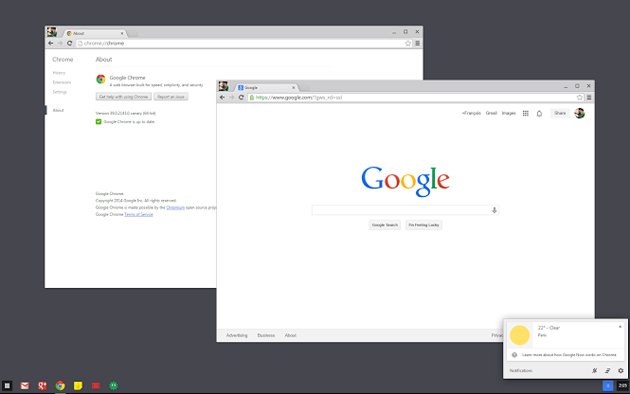Click the Report an issue button
630x394 pixels.
(171, 97)
